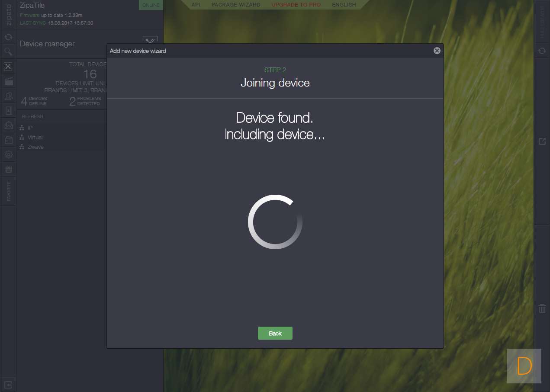Click the refresh icon in right sidebar

coord(542,51)
